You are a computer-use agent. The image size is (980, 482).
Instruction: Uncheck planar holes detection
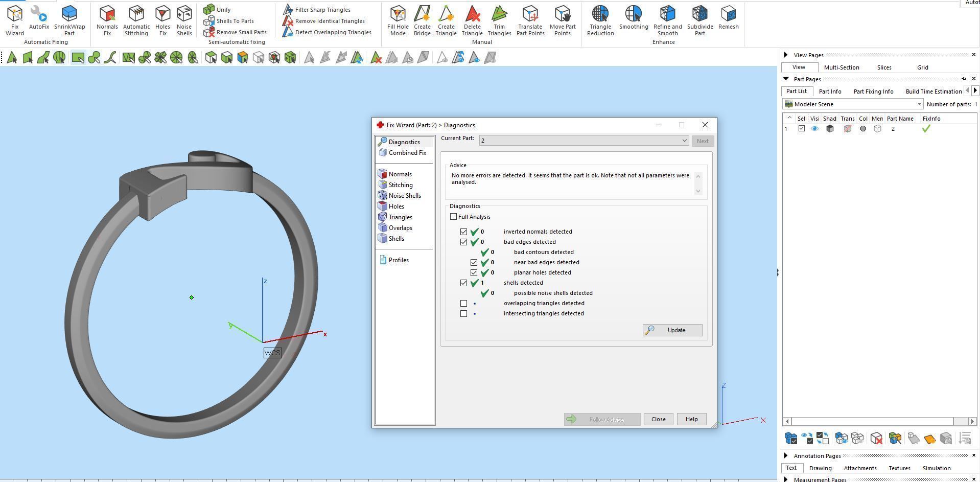click(x=474, y=272)
